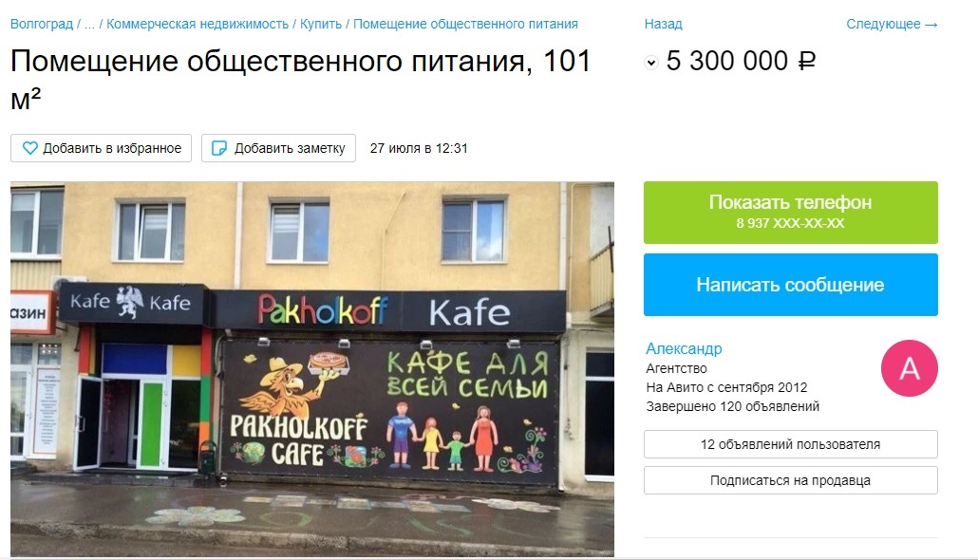Click the heart icon for favorites

(30, 148)
